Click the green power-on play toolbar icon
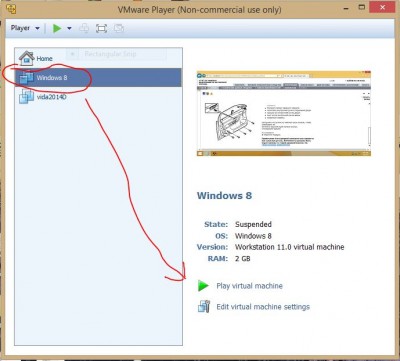Screen dimensions: 400x361 (57, 28)
